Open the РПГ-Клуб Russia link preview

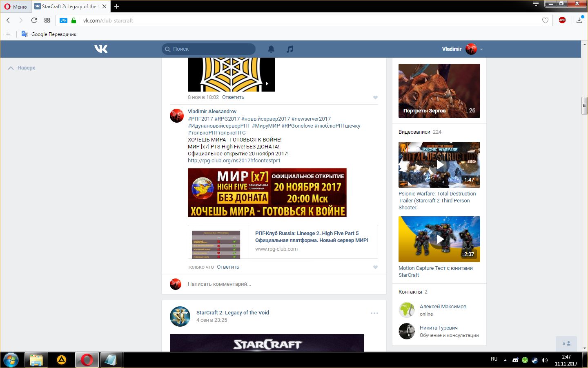click(x=283, y=242)
